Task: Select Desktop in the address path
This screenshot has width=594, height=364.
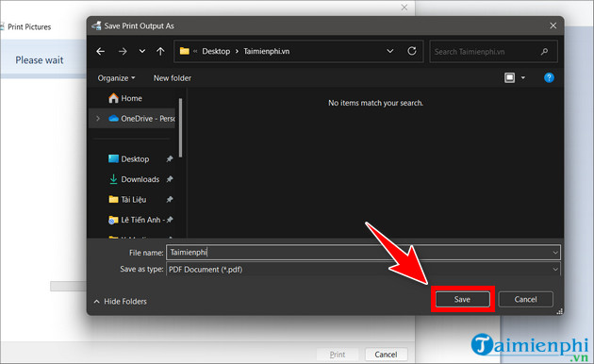Action: click(x=216, y=51)
